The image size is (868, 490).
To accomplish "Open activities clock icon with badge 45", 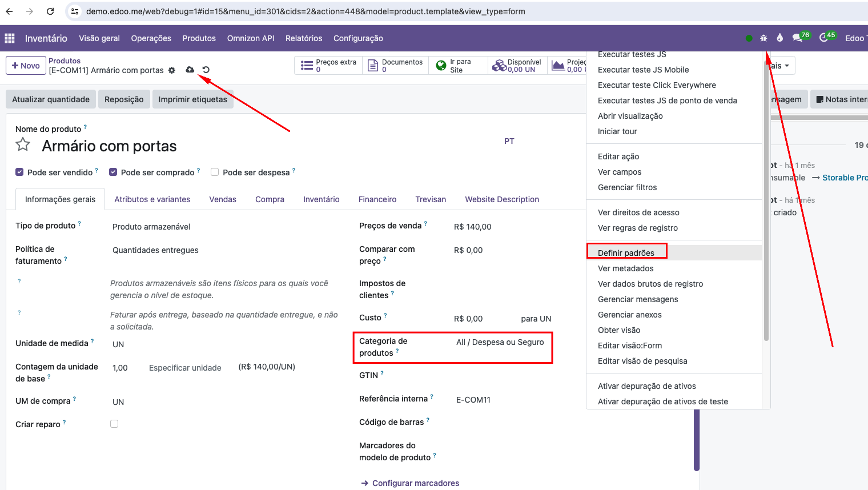I will click(827, 37).
